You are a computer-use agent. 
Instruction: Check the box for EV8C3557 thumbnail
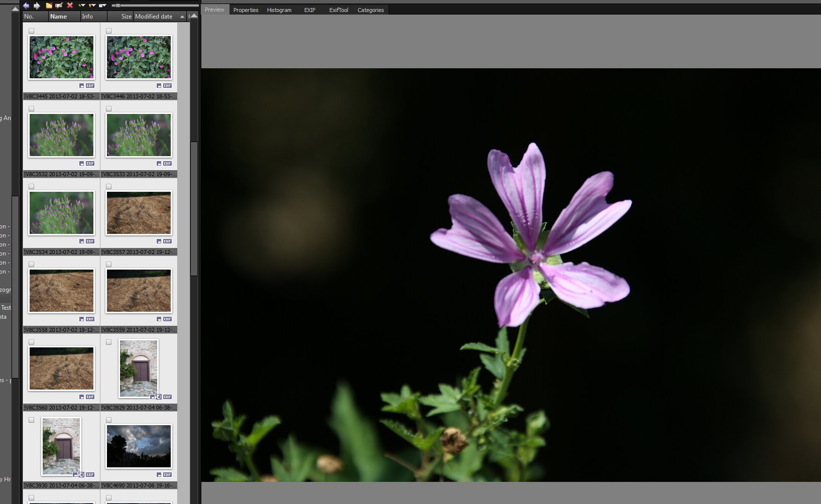tap(109, 187)
